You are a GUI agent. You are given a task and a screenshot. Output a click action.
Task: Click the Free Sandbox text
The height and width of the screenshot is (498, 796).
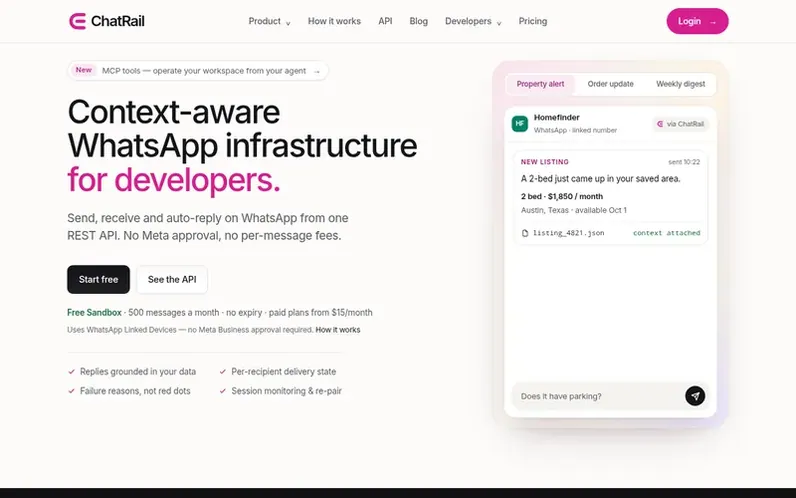94,313
